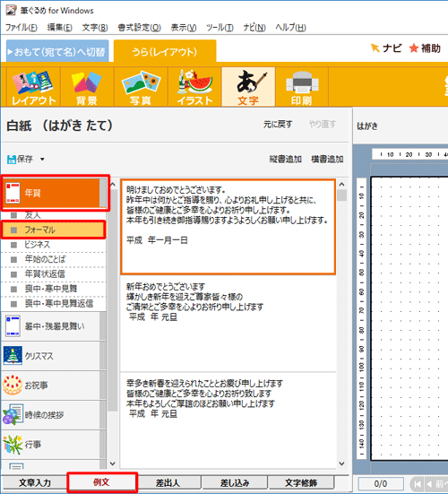Click やり直す redo button

tap(323, 125)
